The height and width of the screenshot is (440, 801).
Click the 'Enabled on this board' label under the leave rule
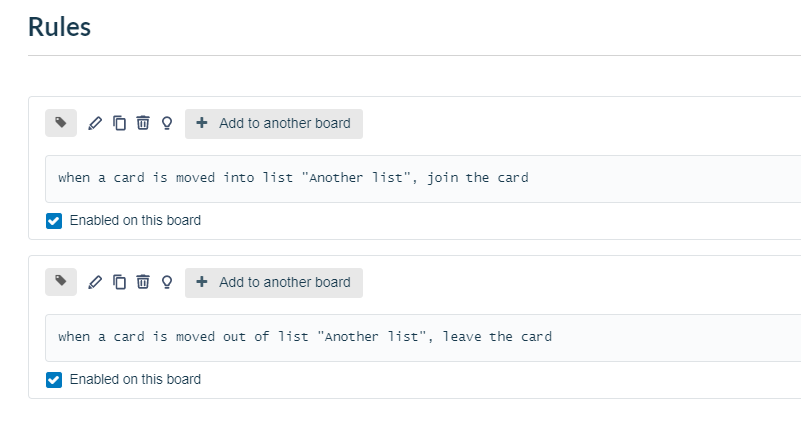tap(135, 379)
